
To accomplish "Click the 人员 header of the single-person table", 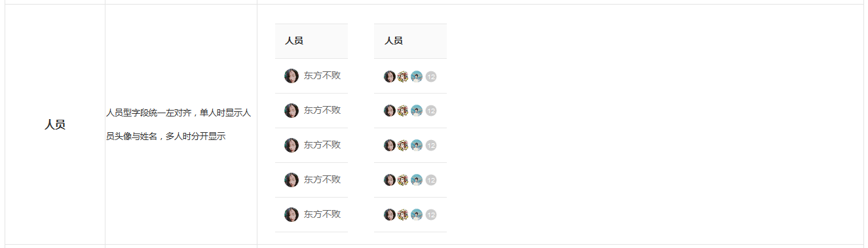I will pyautogui.click(x=294, y=41).
